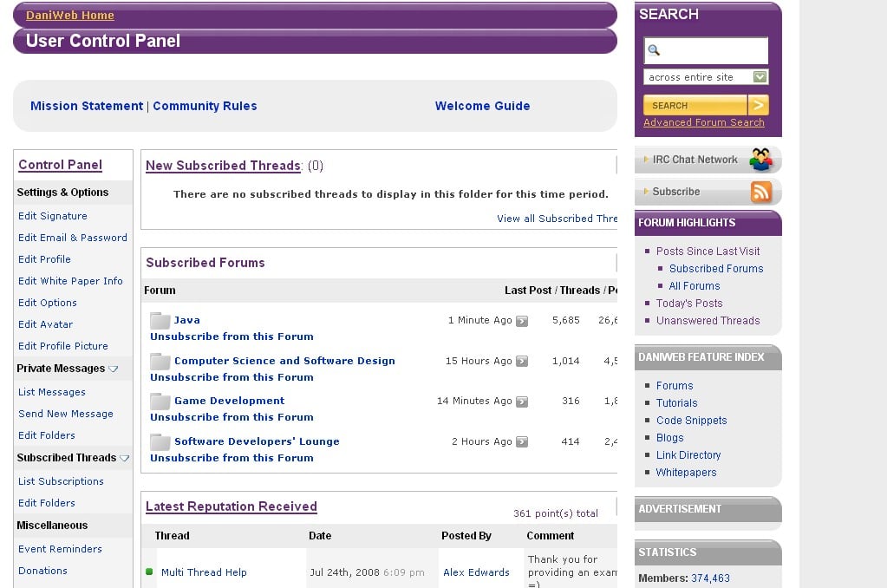Open the Welcome Guide link
The image size is (887, 588).
(483, 106)
